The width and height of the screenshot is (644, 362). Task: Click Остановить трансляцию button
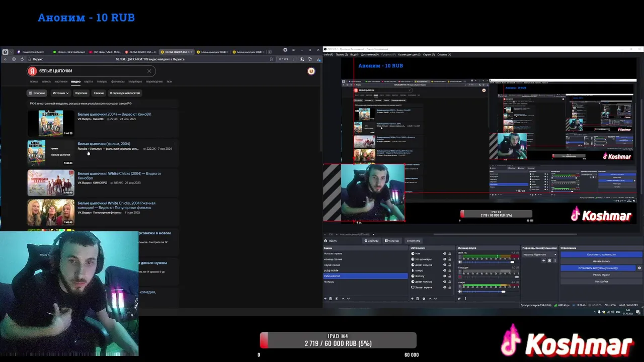(601, 254)
